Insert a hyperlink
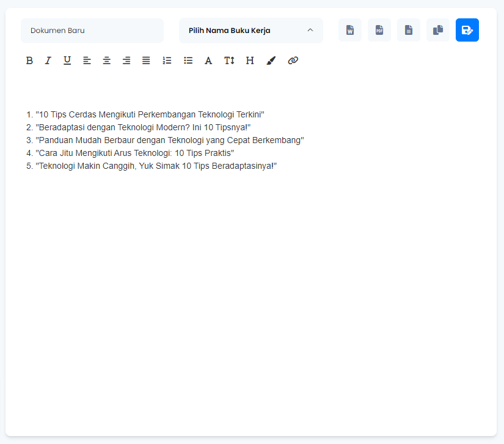This screenshot has height=444, width=504. coord(293,61)
